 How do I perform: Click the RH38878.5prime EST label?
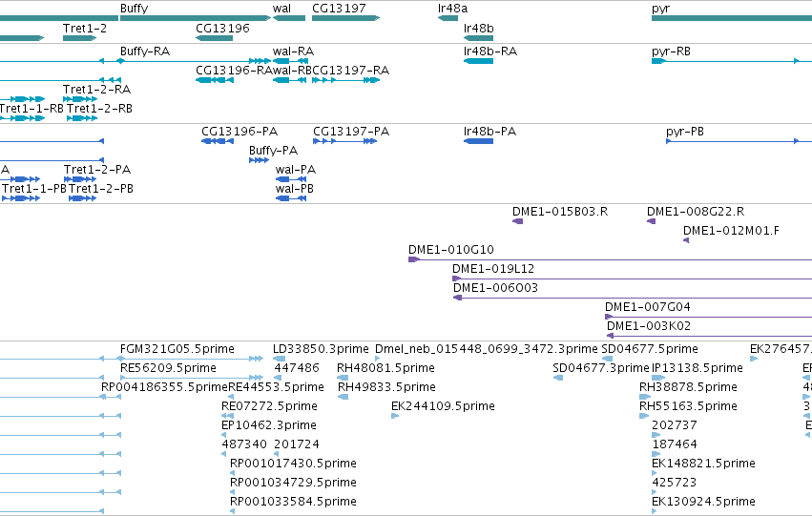click(688, 387)
